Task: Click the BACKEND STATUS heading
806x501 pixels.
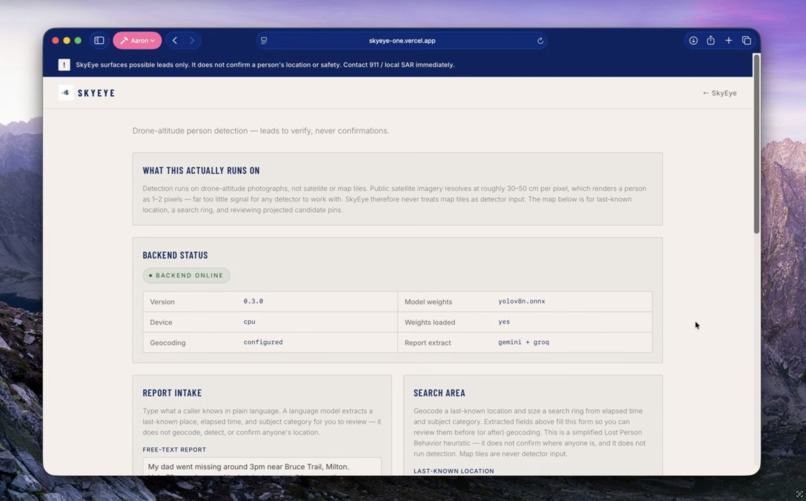Action: coord(175,255)
